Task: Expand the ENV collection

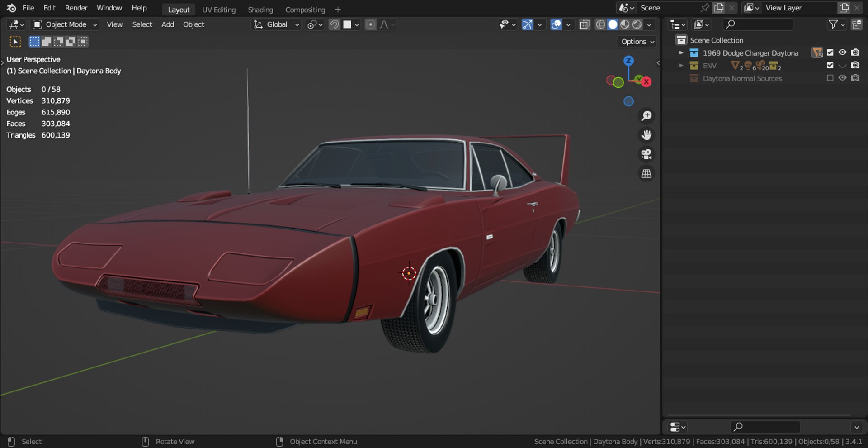Action: [x=681, y=66]
